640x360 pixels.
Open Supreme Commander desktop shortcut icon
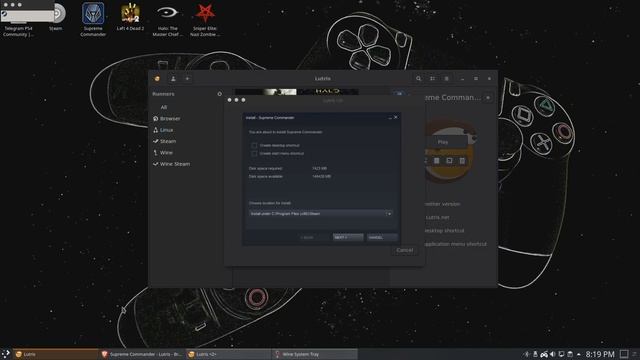pyautogui.click(x=93, y=13)
